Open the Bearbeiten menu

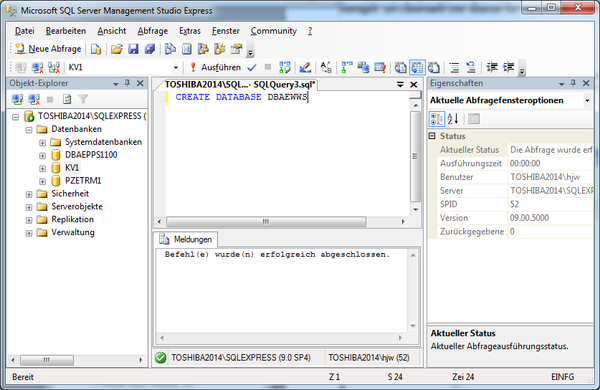point(66,31)
